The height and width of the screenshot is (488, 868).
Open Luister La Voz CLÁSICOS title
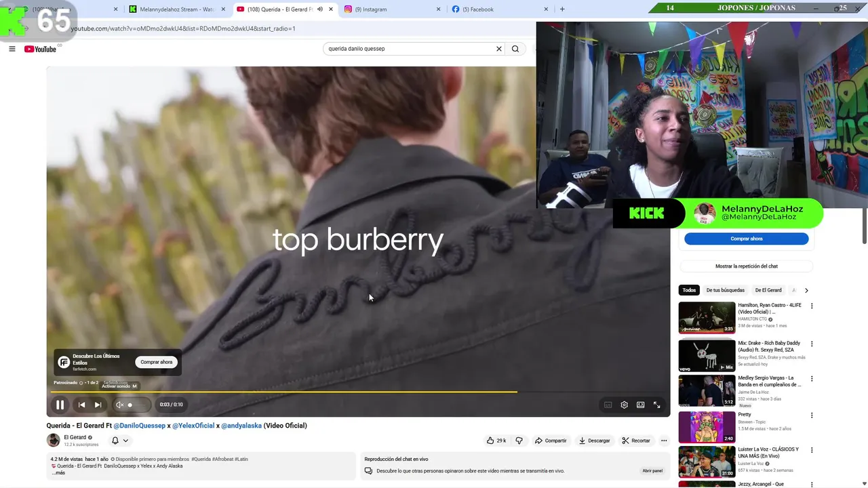pyautogui.click(x=769, y=452)
